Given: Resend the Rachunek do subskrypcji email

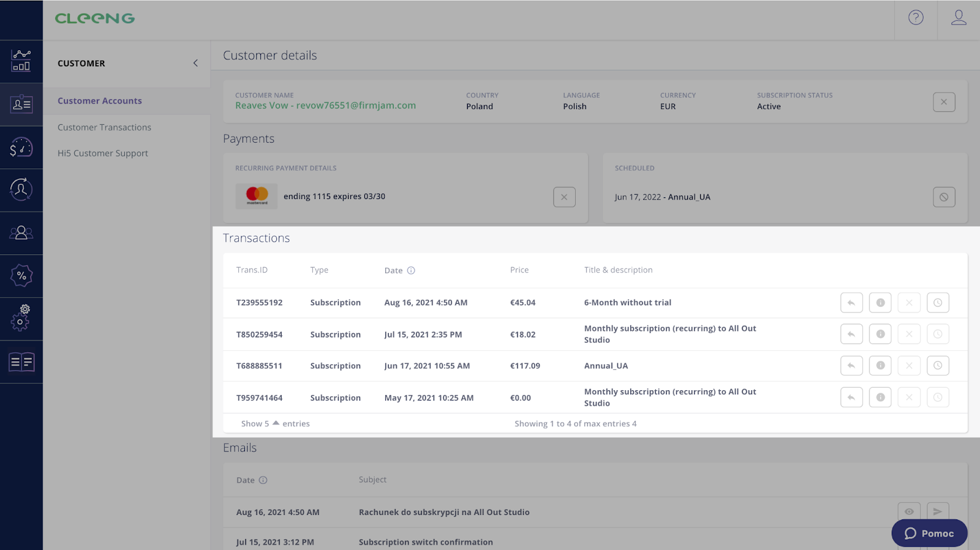Looking at the screenshot, I should 938,511.
